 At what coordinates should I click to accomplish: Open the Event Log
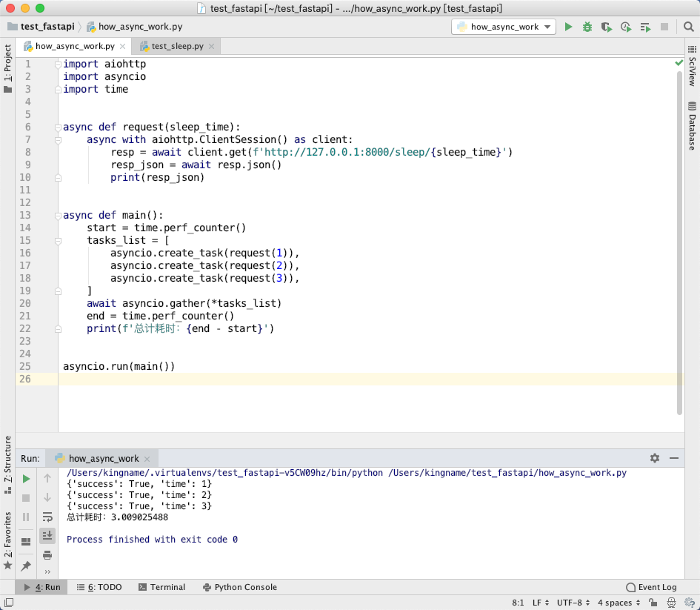[x=651, y=587]
